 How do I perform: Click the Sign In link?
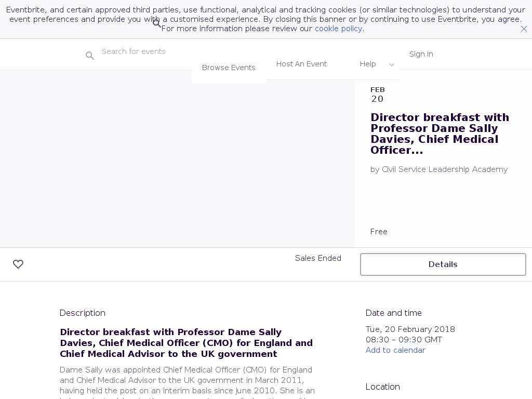tap(421, 54)
